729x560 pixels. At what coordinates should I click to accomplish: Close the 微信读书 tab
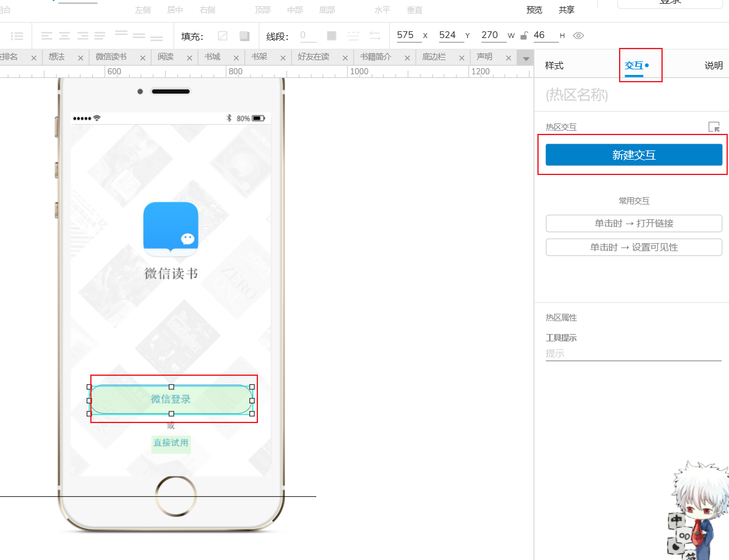[142, 58]
